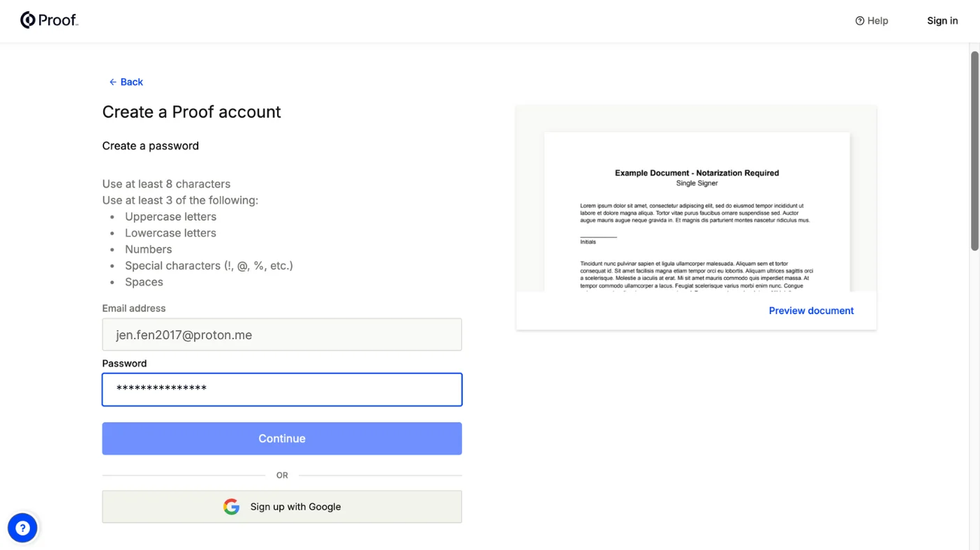The width and height of the screenshot is (980, 550).
Task: Open the Help menu item
Action: point(872,21)
